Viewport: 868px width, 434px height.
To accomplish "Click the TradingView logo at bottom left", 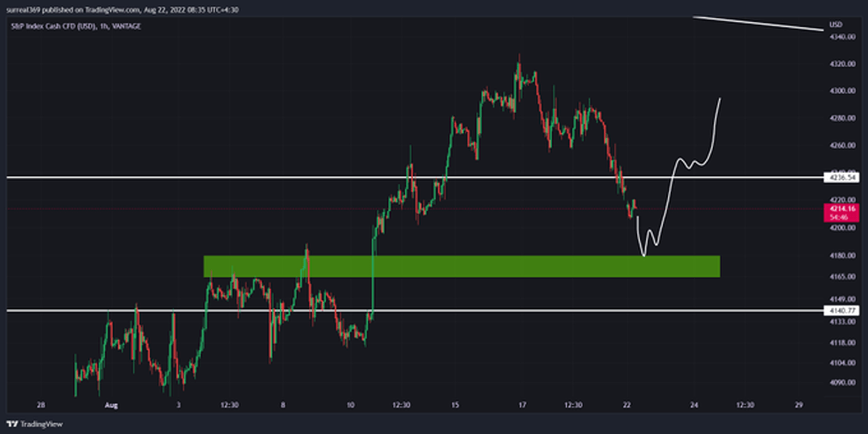I will 35,423.
